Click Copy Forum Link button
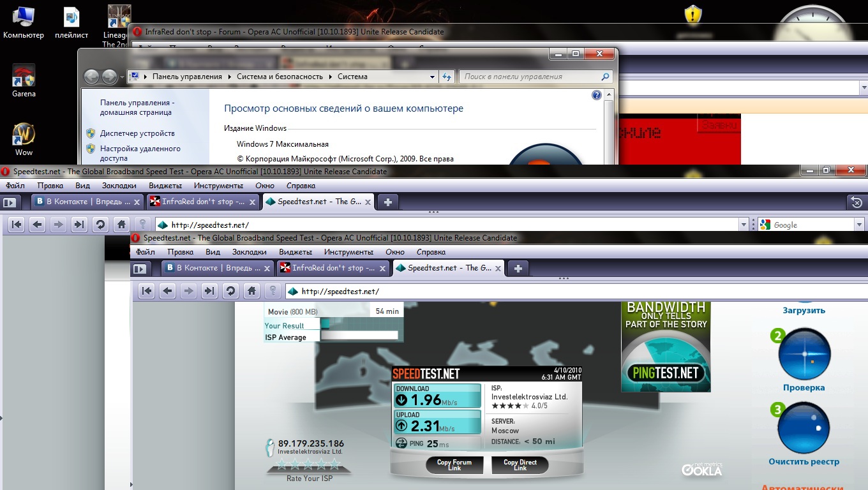868x490 pixels. [454, 465]
